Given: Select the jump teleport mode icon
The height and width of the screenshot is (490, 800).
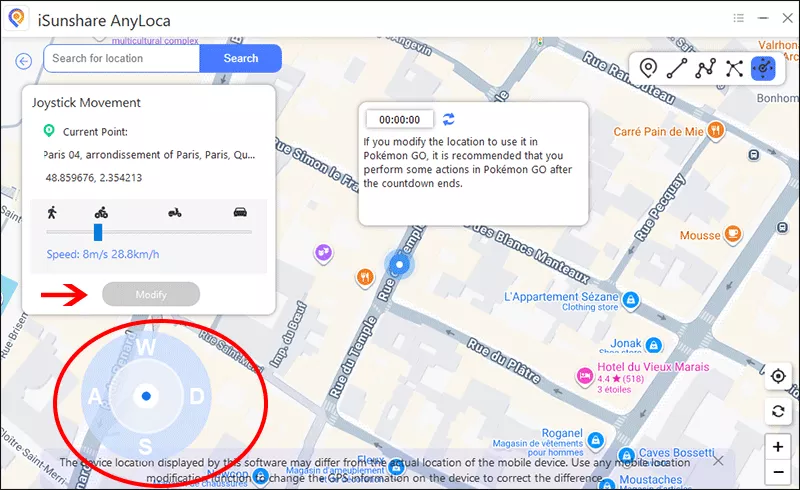Looking at the screenshot, I should tap(734, 68).
